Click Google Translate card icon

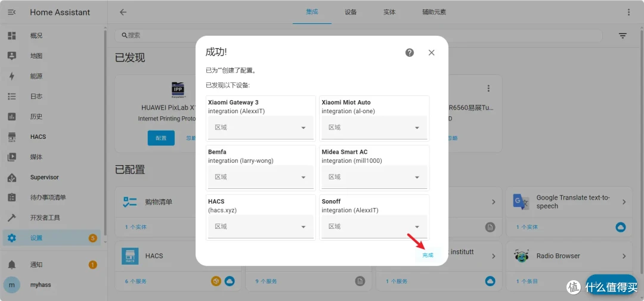click(x=522, y=201)
